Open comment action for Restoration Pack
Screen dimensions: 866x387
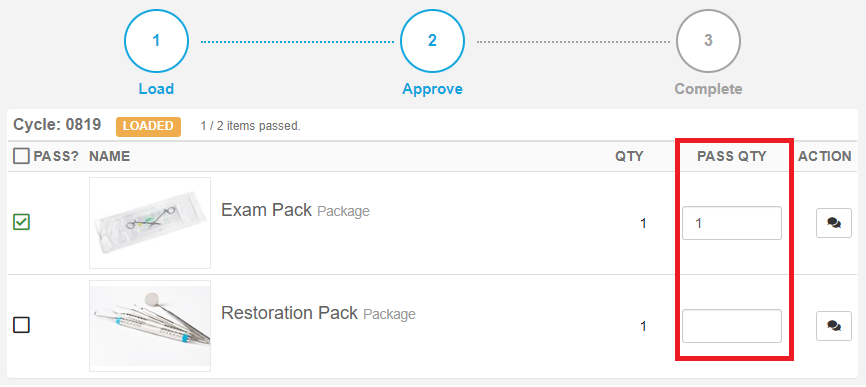point(833,326)
